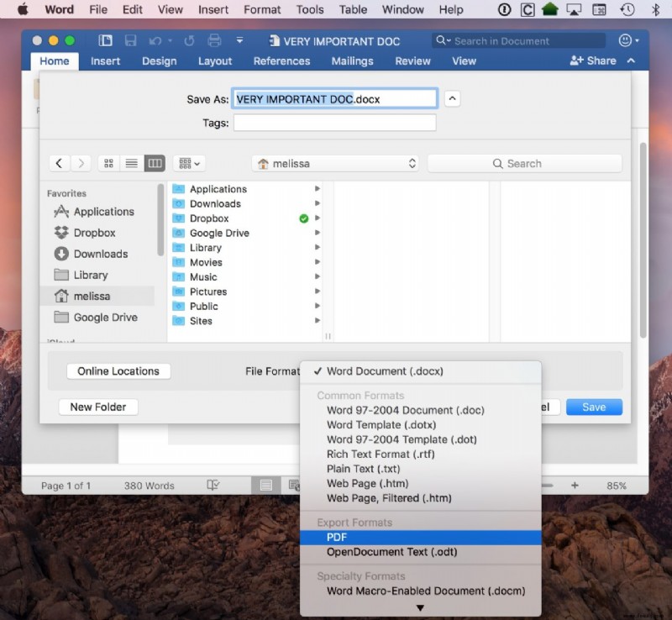Click the Save floppy disk icon in the title bar
Screen dimensions: 672x620
[130, 40]
